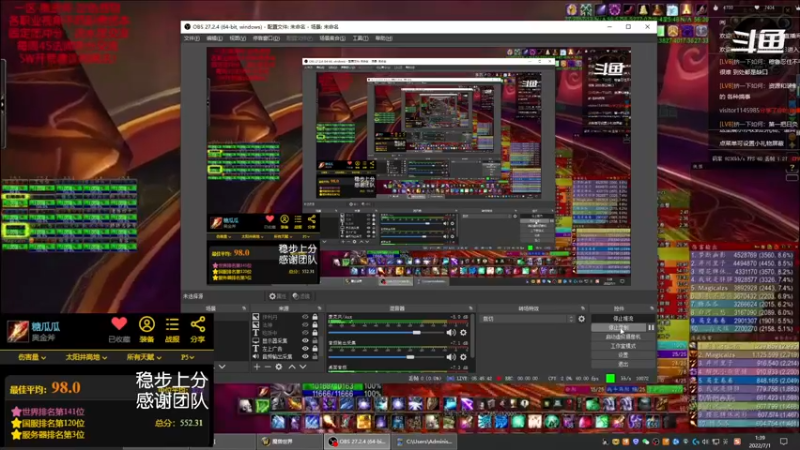
Task: Open source properties gear in sources toolbar
Action: pyautogui.click(x=279, y=366)
